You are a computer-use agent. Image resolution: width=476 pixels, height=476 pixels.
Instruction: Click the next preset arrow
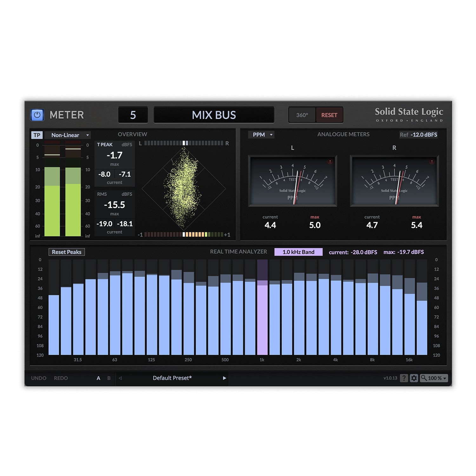[x=225, y=378]
